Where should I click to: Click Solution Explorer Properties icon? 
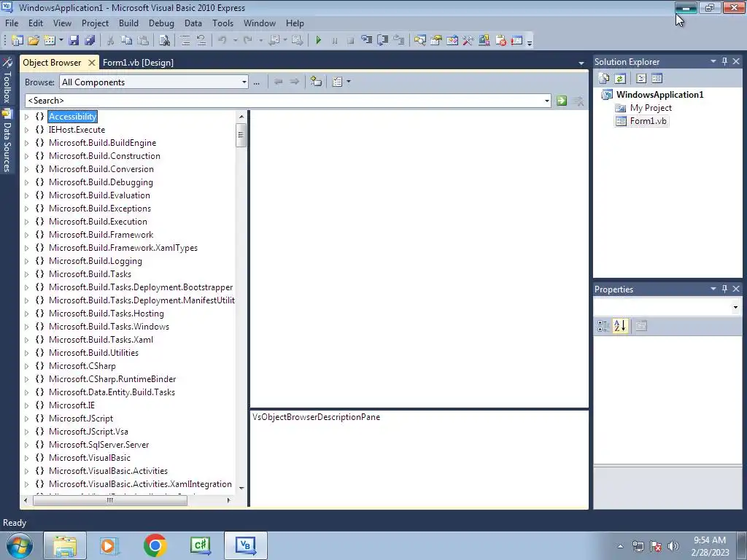603,79
